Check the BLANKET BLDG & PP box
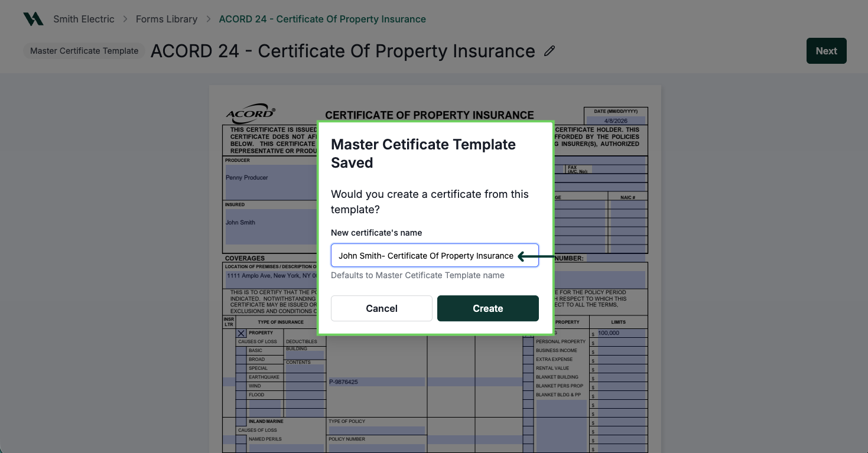The image size is (868, 453). coord(528,395)
